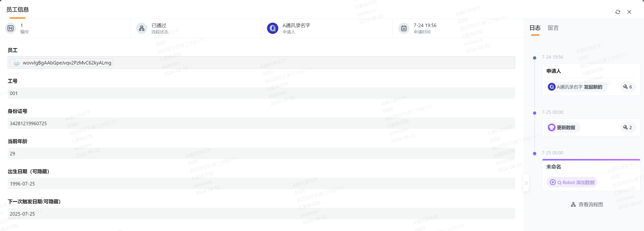Click the 已通过 status text

[159, 25]
